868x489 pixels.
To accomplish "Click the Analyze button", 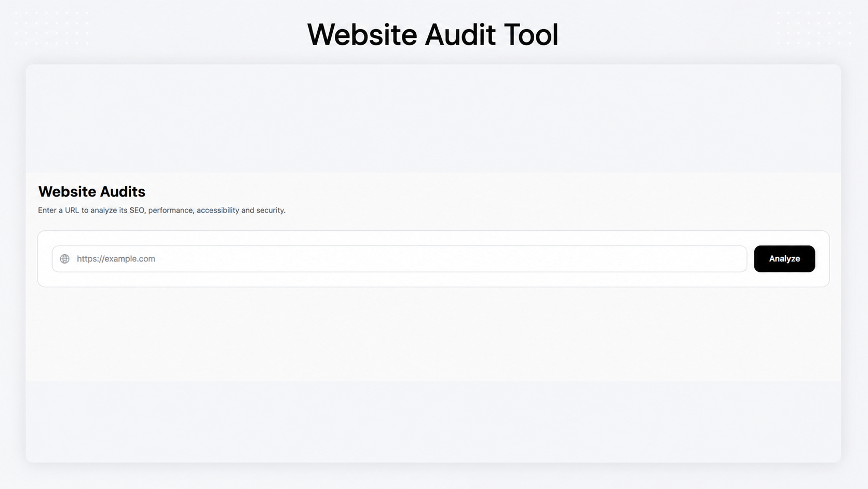I will click(784, 259).
